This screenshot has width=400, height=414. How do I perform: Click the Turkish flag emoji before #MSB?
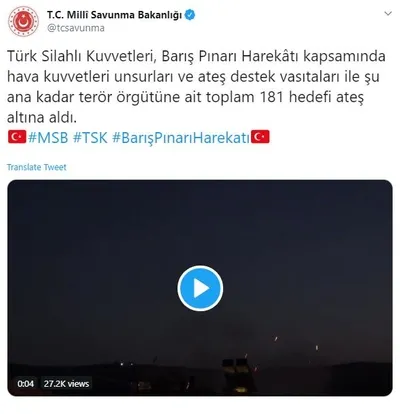tap(17, 137)
